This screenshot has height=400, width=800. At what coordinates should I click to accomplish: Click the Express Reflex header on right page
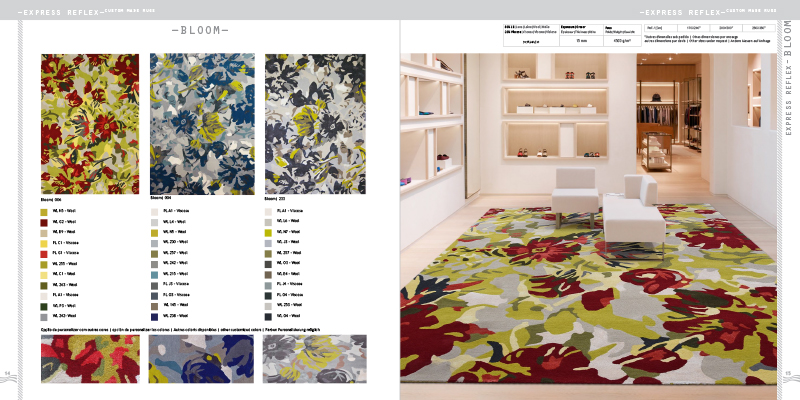(690, 10)
